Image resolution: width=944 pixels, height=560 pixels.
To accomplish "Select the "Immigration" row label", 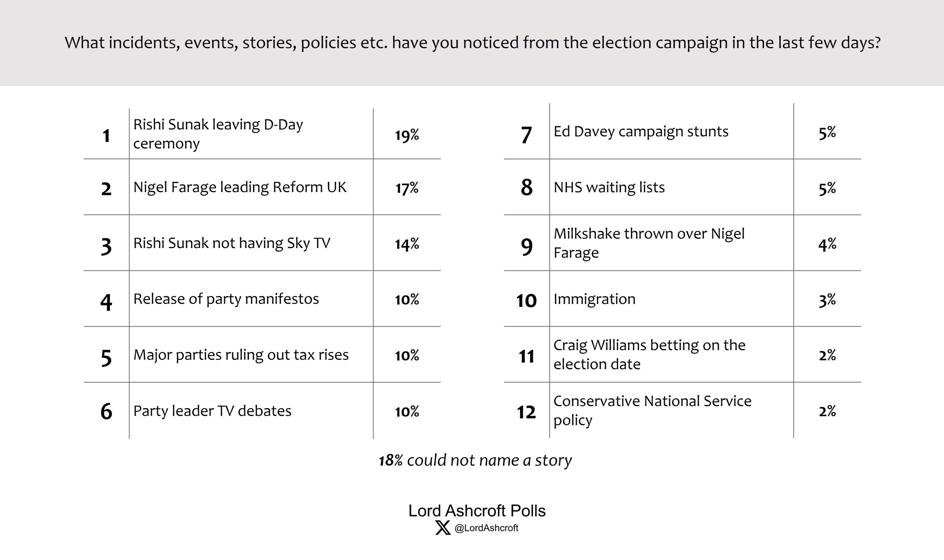I will pos(594,299).
